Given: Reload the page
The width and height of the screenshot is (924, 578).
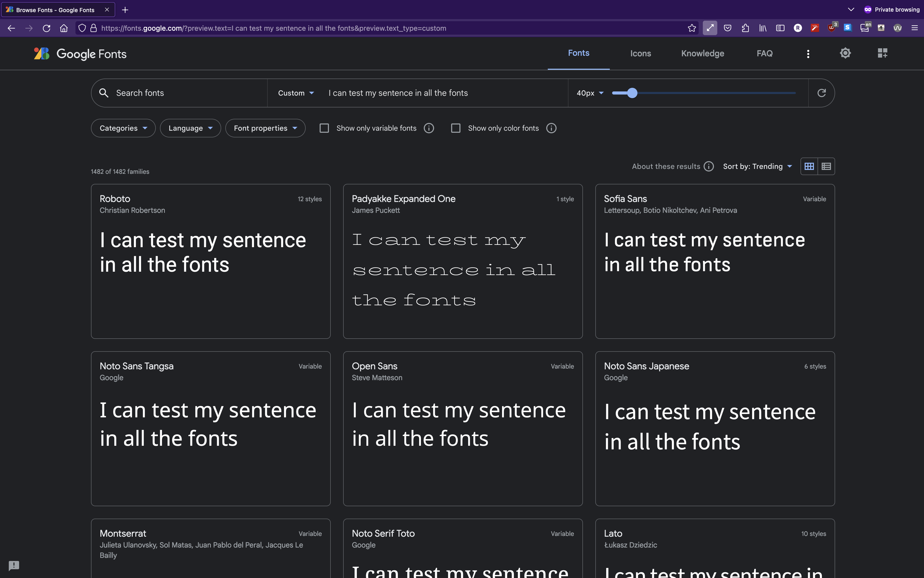Looking at the screenshot, I should click(x=46, y=28).
